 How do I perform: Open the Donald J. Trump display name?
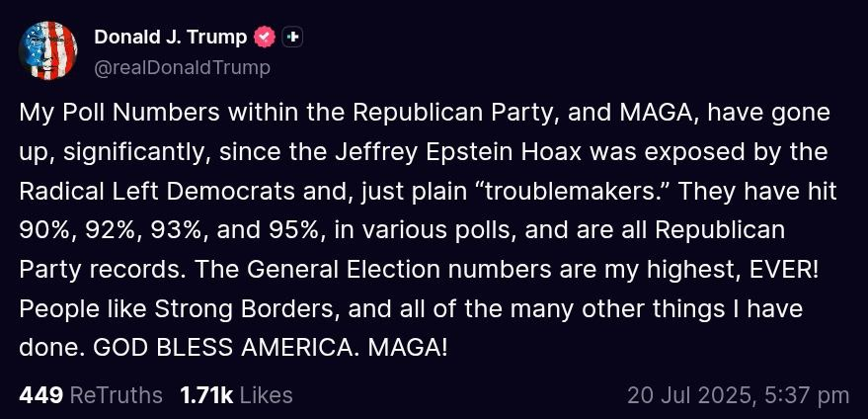click(x=170, y=38)
